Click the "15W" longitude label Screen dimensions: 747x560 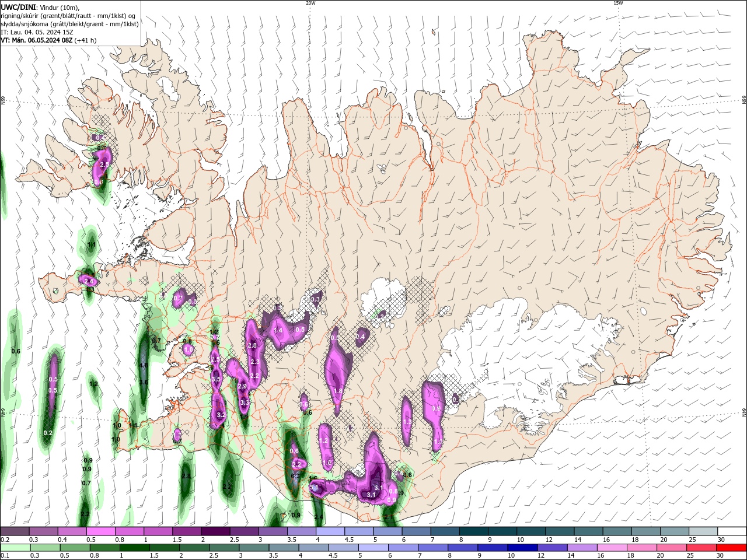pos(618,3)
